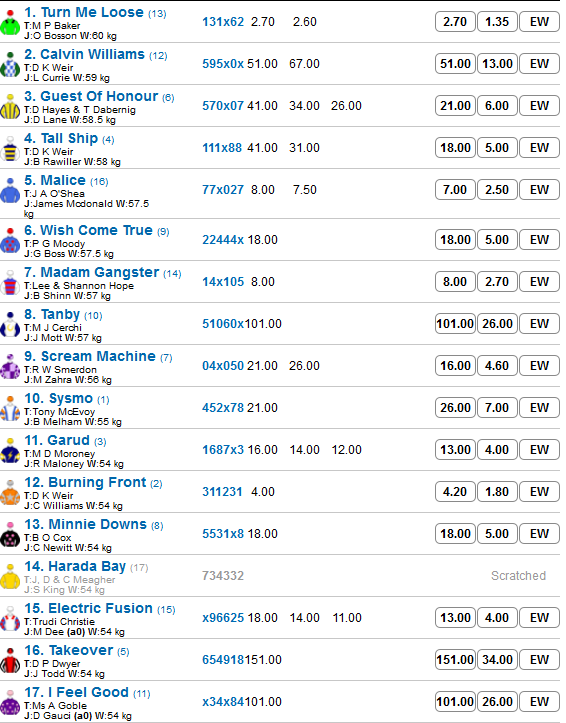Click 7.00 win odds for Malice
The image size is (566, 723).
click(455, 190)
